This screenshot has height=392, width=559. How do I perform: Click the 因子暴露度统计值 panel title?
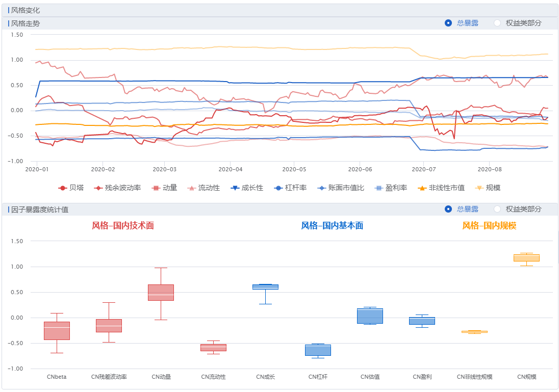[x=40, y=210]
